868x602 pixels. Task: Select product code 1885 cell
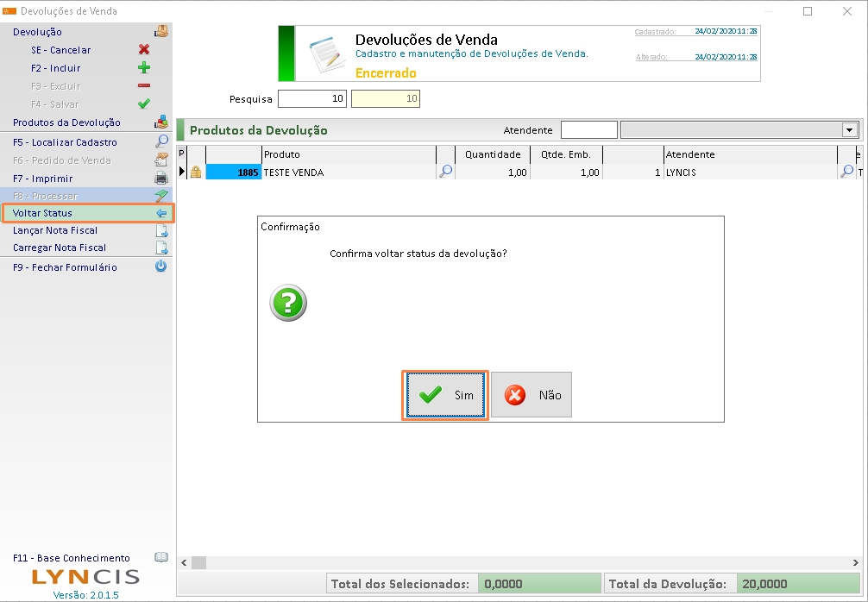[233, 172]
